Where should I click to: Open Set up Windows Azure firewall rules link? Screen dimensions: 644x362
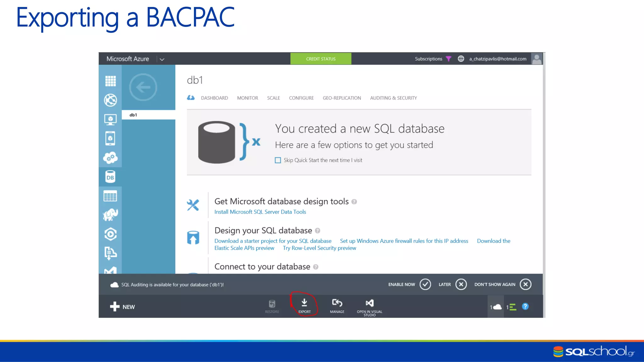tap(404, 241)
